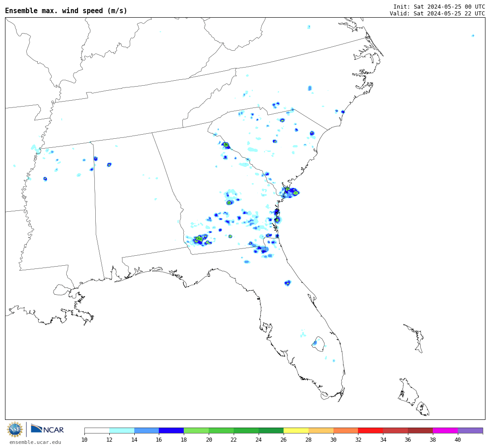This screenshot has height=448, width=490.
Task: Select the magenta 38-40 colorbar swatch
Action: coord(446,430)
